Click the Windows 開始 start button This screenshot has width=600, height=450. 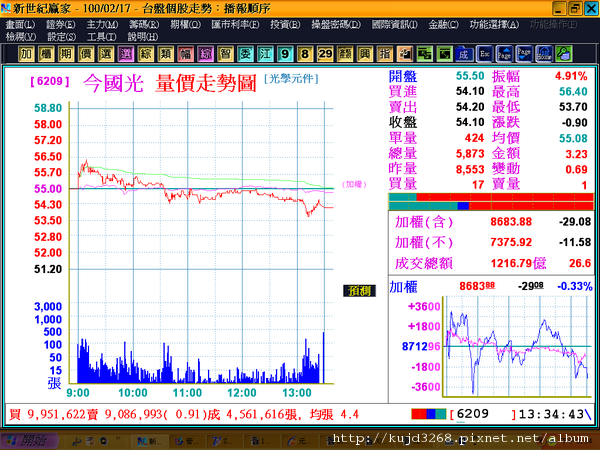29,441
